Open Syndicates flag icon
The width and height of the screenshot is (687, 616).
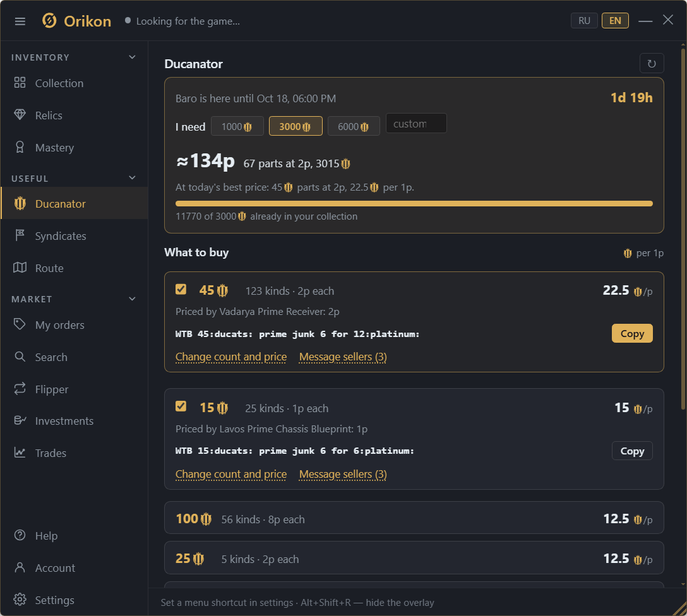coord(20,235)
